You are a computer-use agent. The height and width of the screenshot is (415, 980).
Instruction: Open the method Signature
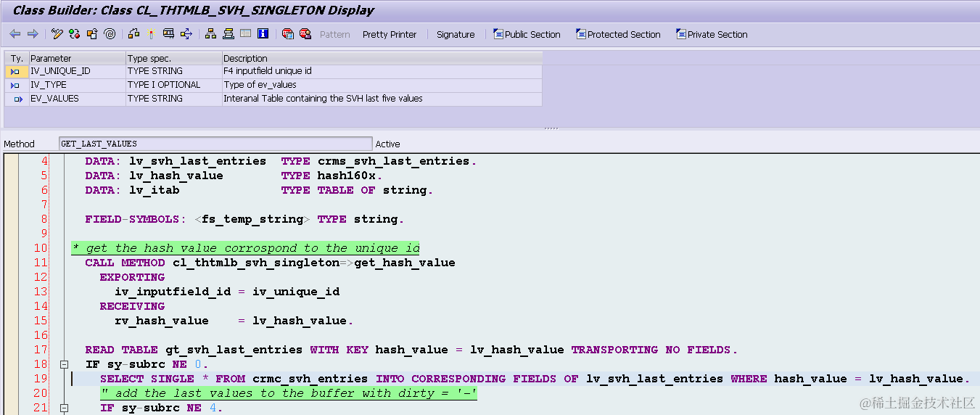point(456,34)
